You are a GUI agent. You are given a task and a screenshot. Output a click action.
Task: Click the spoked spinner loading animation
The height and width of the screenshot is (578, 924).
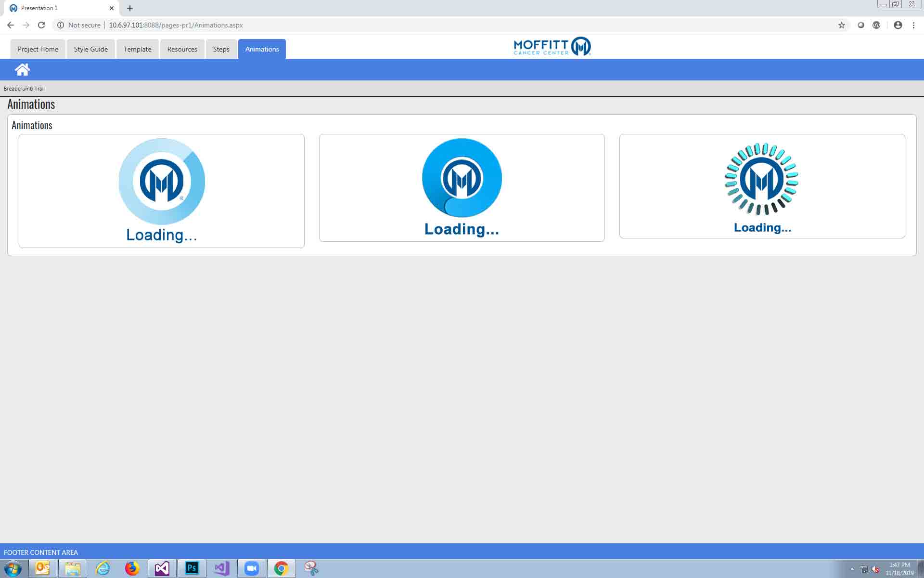pyautogui.click(x=761, y=179)
